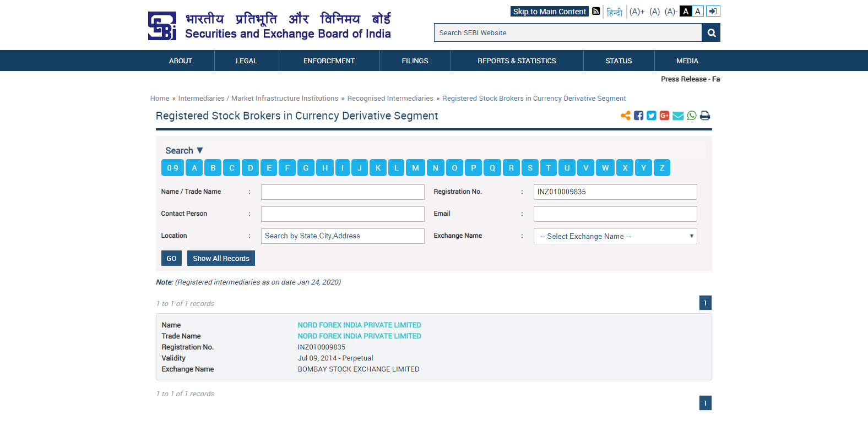The image size is (868, 437).
Task: Open Select Exchange Name dropdown
Action: pos(615,237)
